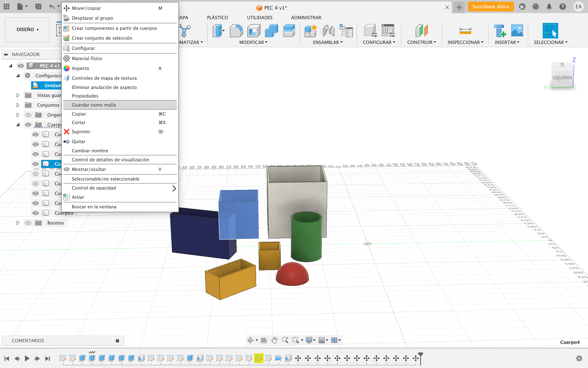Click the Insert canvas image icon
Viewport: 588px width, 368px height.
click(517, 31)
